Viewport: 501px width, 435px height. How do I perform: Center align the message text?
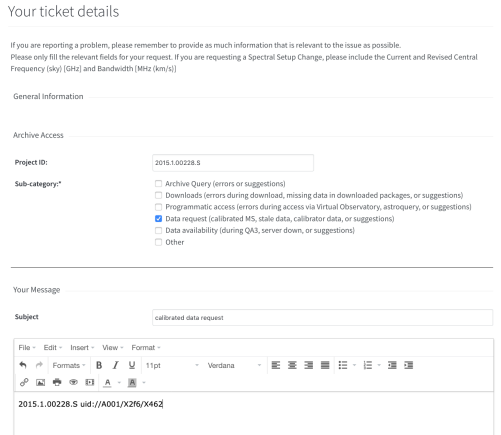[292, 365]
